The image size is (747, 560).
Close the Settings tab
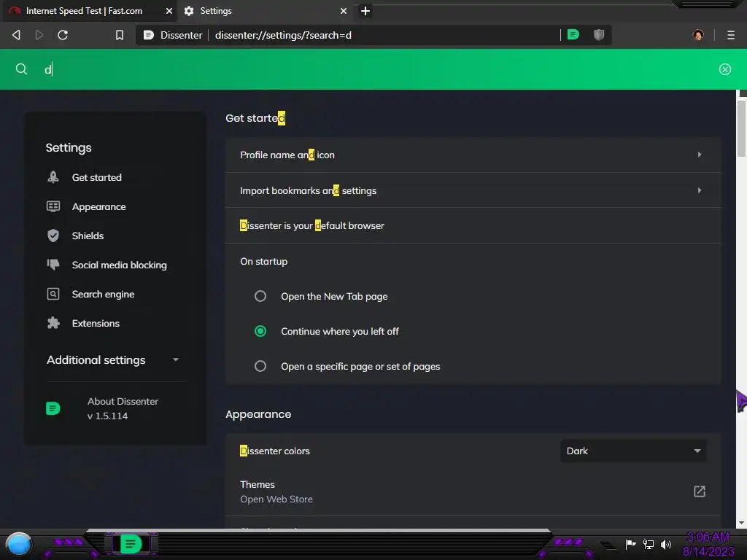[x=343, y=11]
